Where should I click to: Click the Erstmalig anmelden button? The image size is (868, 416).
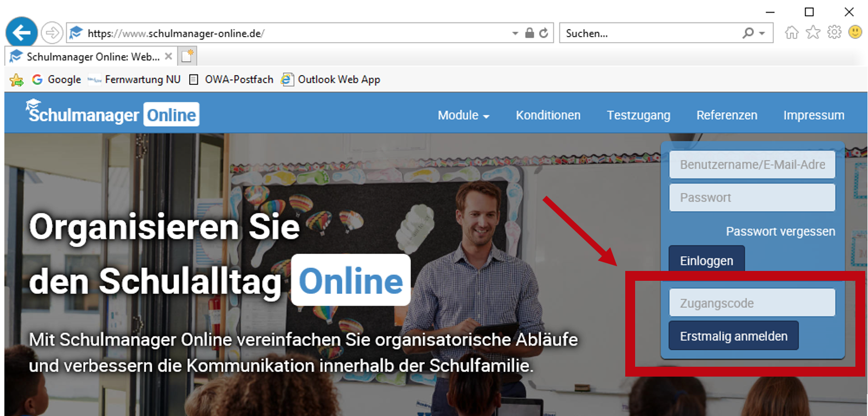tap(733, 336)
